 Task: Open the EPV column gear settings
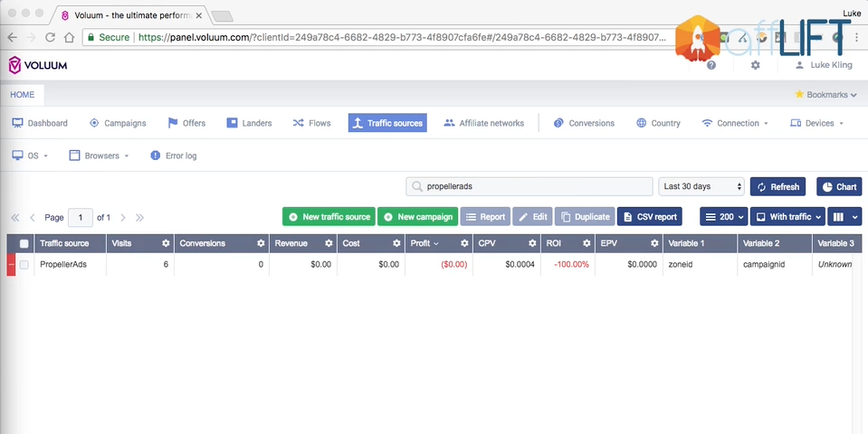click(654, 243)
